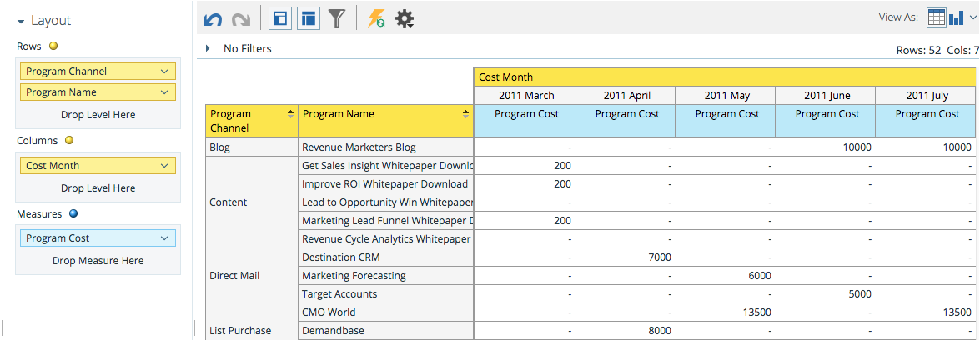Click the Undo arrow icon

pyautogui.click(x=213, y=18)
